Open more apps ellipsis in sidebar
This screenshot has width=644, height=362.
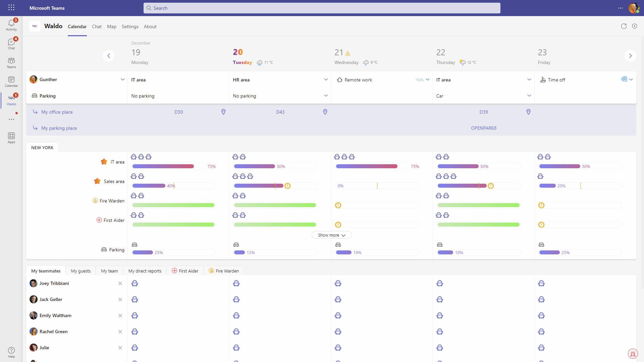[11, 119]
